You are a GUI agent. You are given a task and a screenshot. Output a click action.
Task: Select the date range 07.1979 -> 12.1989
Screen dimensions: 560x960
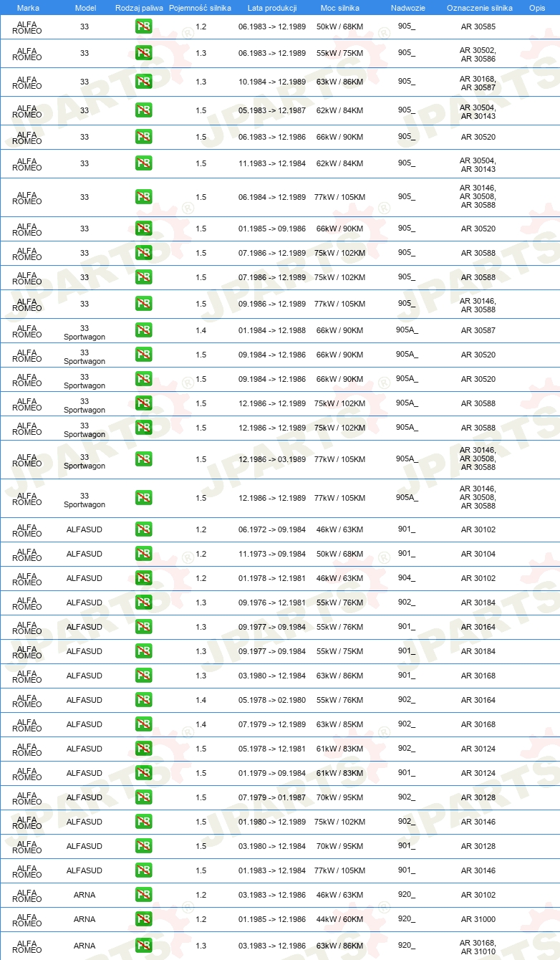[x=272, y=724]
